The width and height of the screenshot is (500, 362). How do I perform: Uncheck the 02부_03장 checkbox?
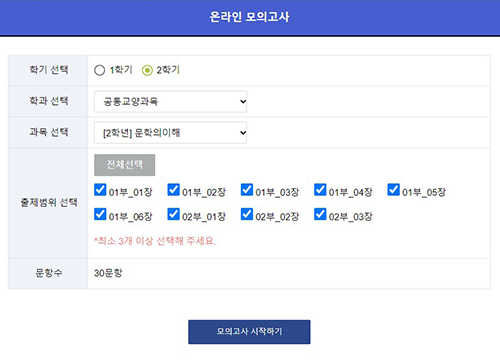320,214
